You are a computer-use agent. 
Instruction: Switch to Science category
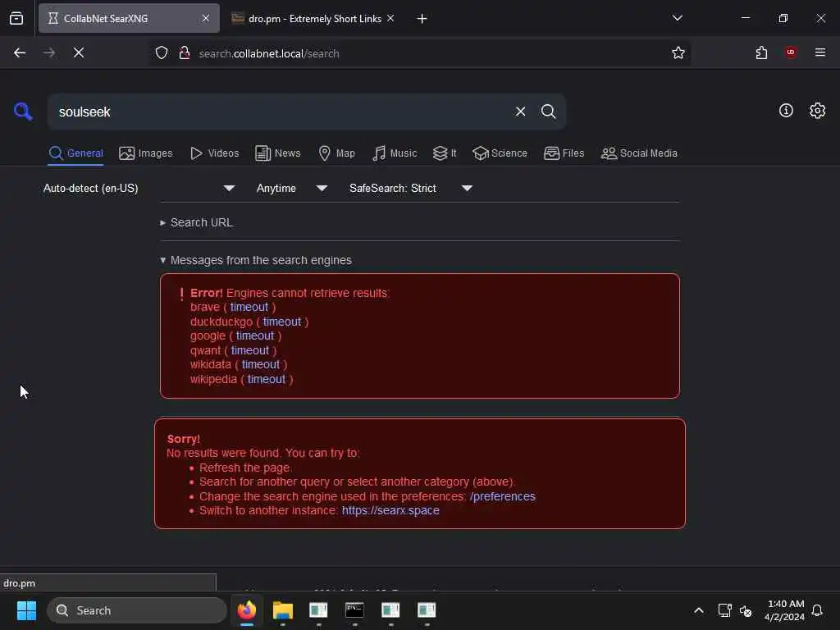click(500, 153)
